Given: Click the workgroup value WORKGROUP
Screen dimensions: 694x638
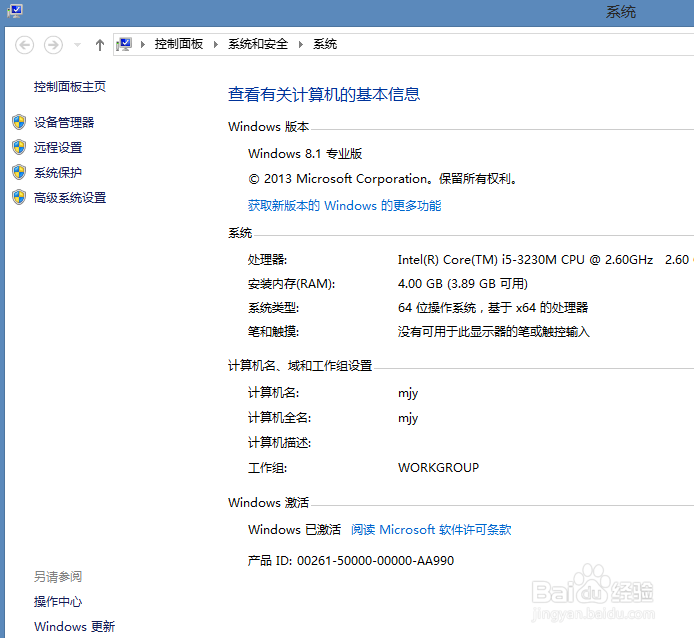Looking at the screenshot, I should (x=438, y=468).
